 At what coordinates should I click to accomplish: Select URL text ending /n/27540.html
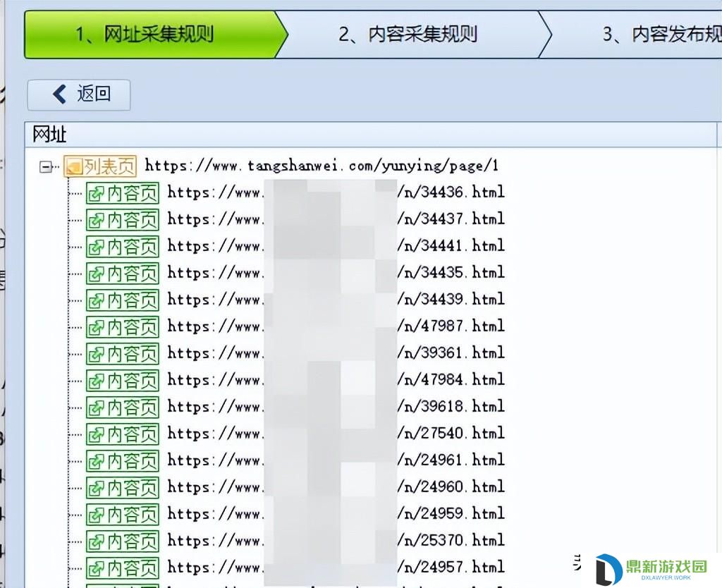click(336, 433)
